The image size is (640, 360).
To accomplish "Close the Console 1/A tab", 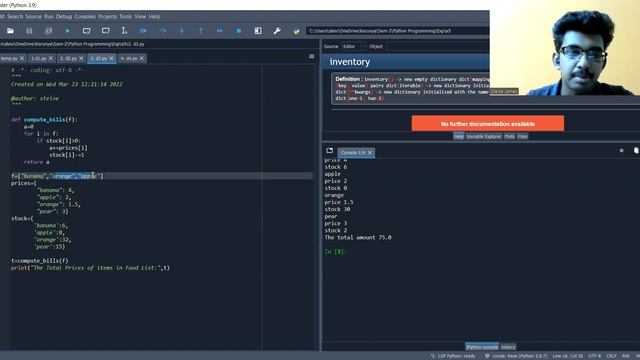I will coord(370,153).
